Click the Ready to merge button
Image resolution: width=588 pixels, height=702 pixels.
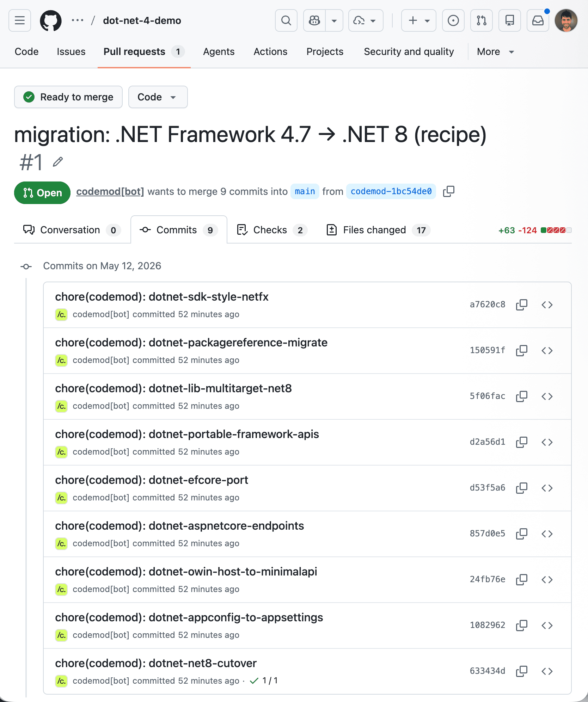pyautogui.click(x=68, y=97)
